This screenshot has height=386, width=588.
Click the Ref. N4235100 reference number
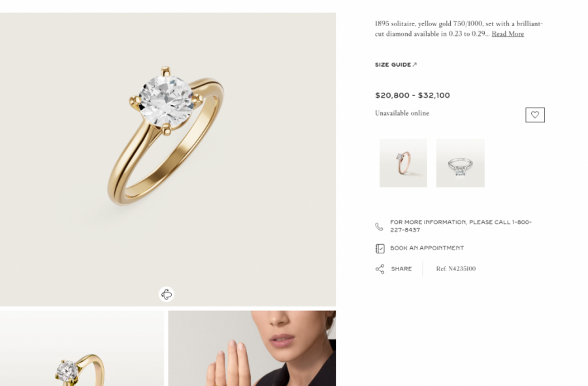(455, 268)
